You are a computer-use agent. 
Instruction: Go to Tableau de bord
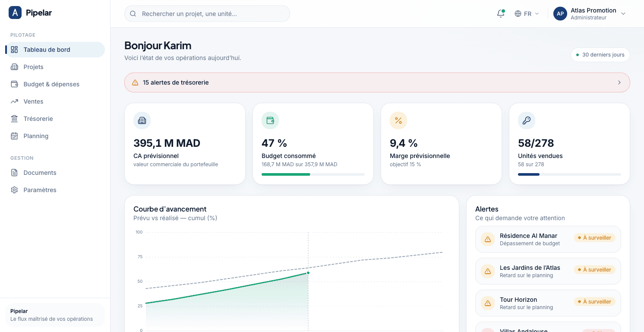point(55,50)
